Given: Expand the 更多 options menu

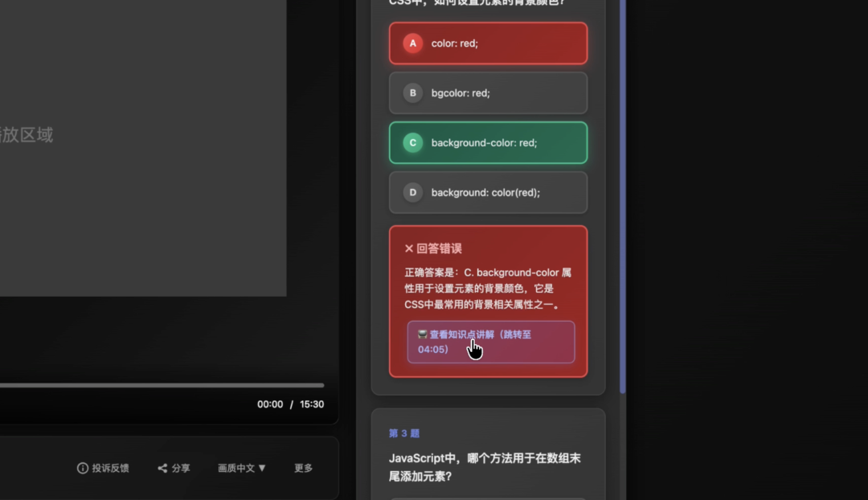Looking at the screenshot, I should pos(303,468).
